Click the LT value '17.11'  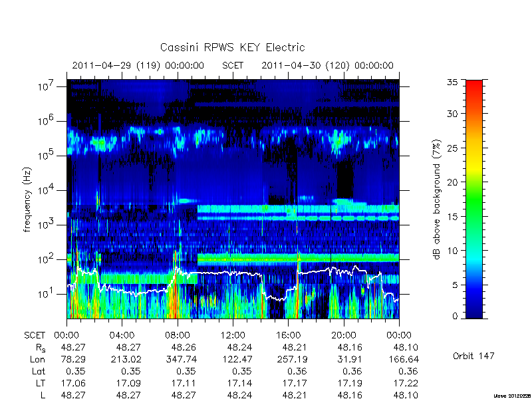click(x=184, y=383)
